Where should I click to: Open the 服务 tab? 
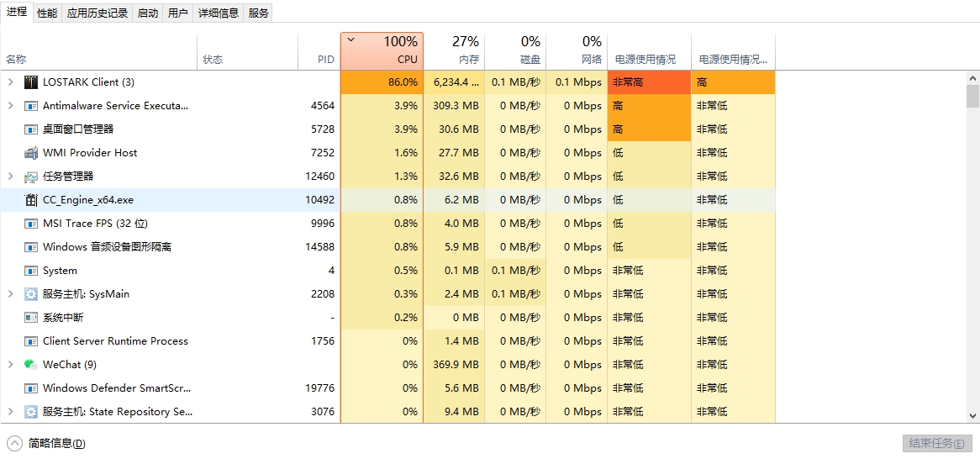(x=258, y=13)
